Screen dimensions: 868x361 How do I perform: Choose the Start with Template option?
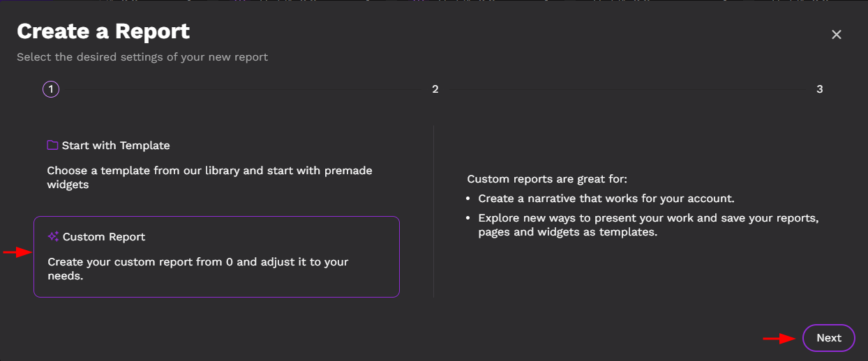(216, 164)
